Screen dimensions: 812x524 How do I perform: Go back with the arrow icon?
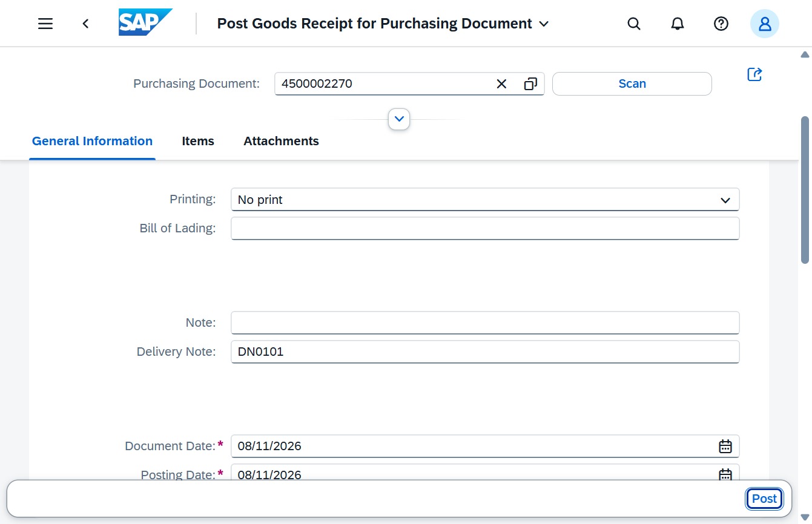(x=85, y=24)
